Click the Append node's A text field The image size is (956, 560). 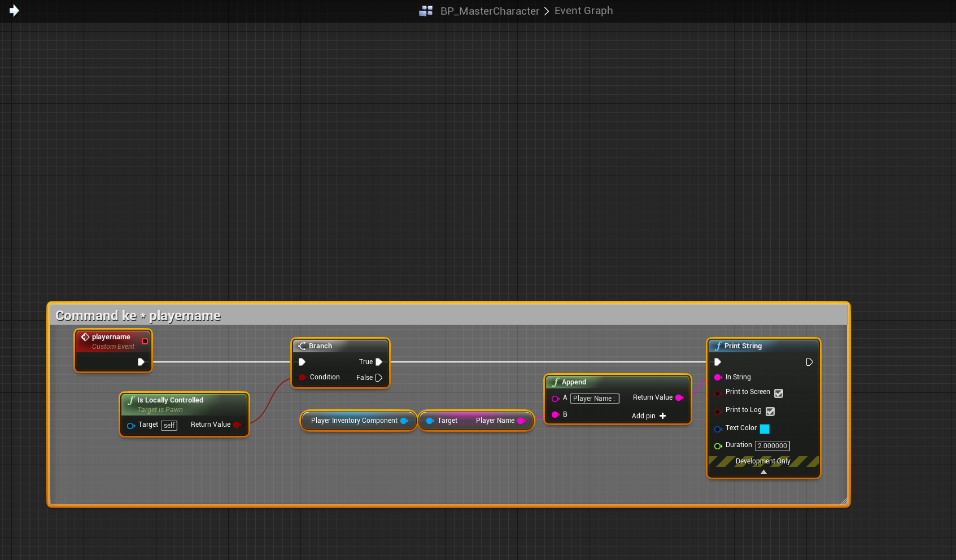(x=594, y=399)
